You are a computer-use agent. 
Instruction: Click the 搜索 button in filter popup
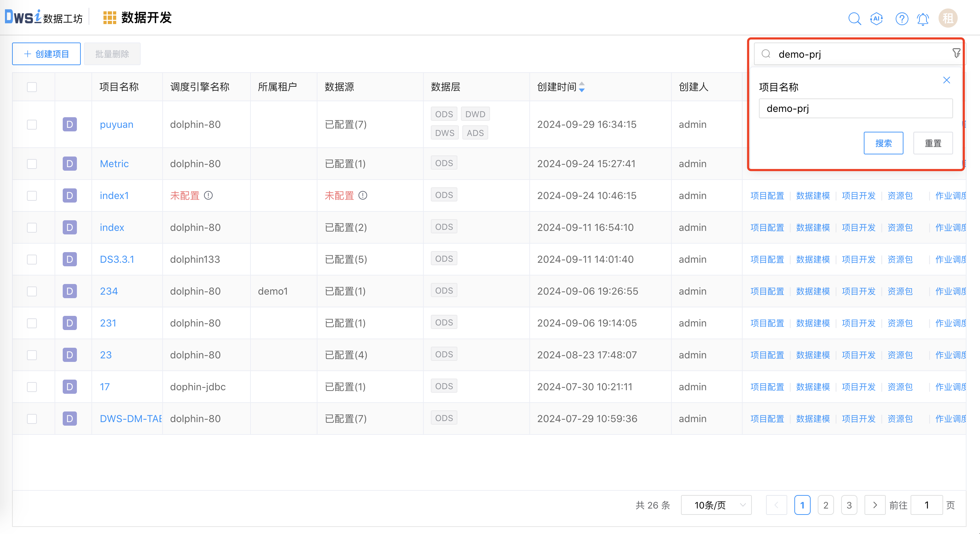click(883, 143)
